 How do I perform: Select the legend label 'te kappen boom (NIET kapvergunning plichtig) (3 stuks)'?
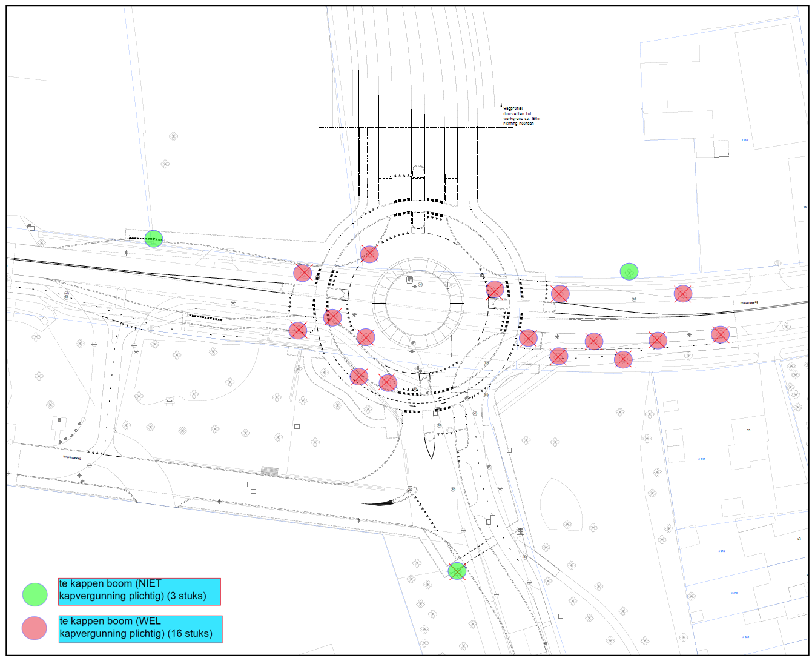pyautogui.click(x=139, y=591)
